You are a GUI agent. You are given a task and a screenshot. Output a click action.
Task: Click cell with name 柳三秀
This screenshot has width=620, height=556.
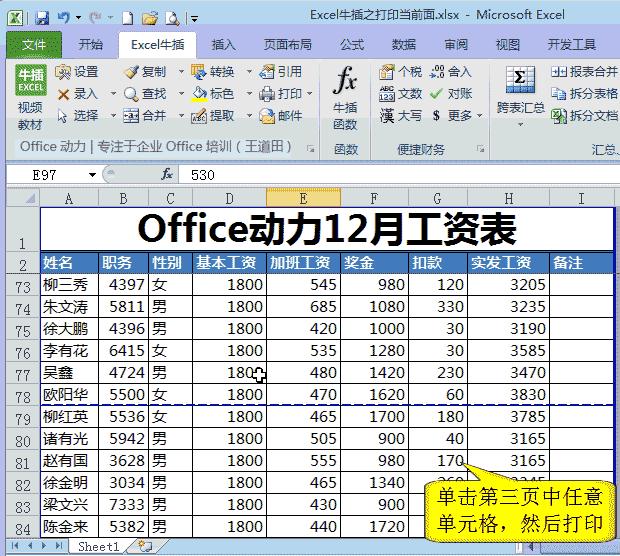(69, 285)
